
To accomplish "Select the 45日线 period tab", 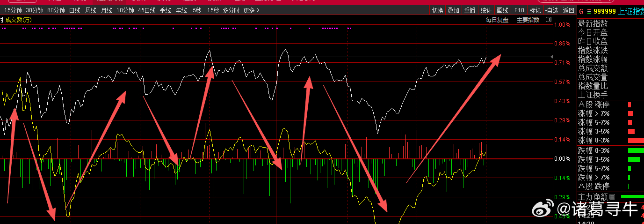I will click(147, 10).
